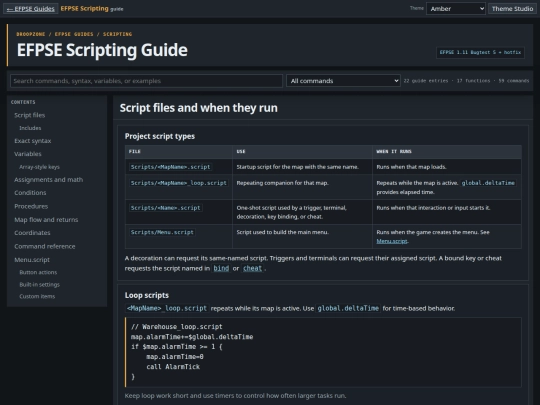Open Exact syntax section
Viewport: 540px width, 405px height.
click(33, 141)
